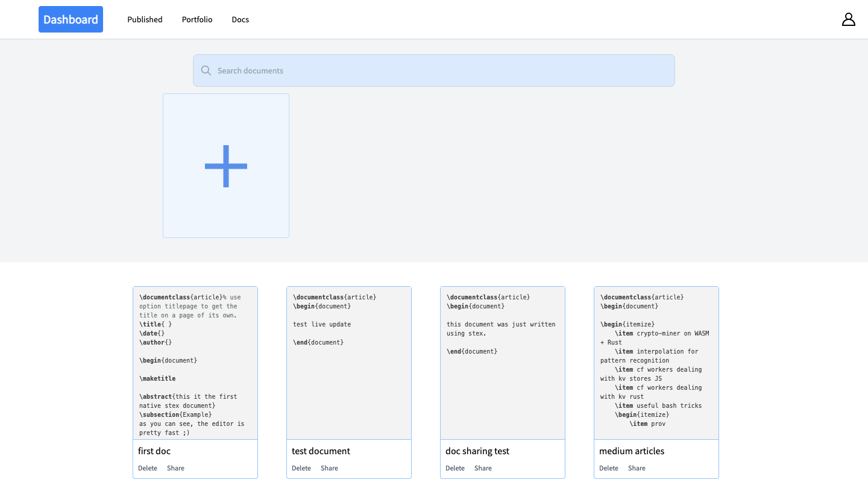Share the test document
The width and height of the screenshot is (868, 503).
point(329,468)
